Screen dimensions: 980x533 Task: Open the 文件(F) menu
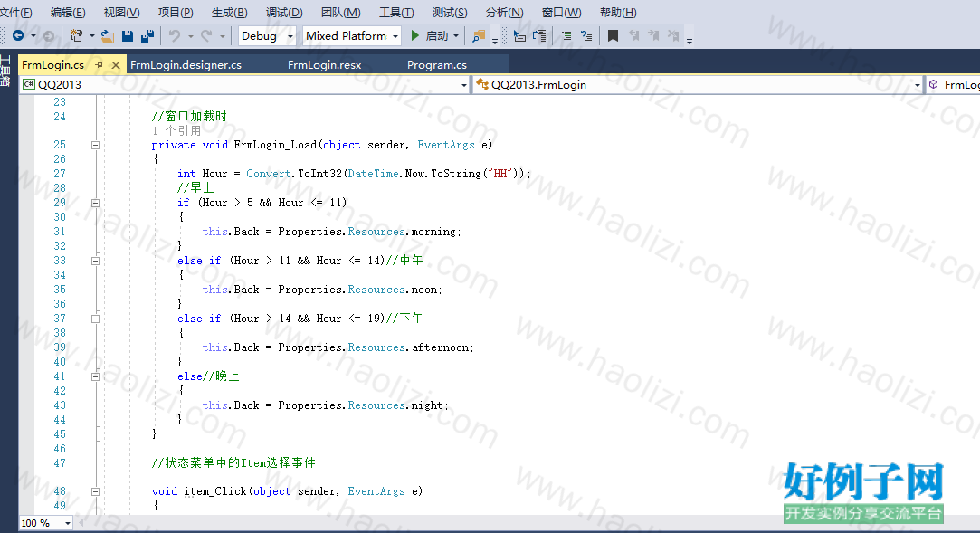click(x=15, y=13)
